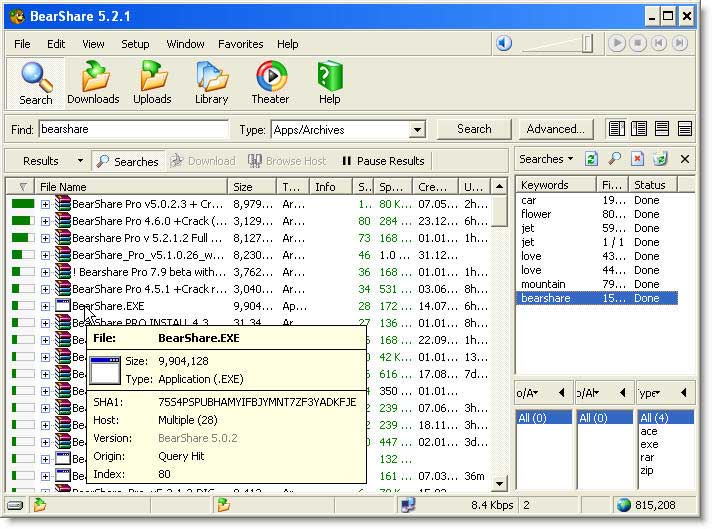Adjust the volume slider handle
Image resolution: width=712 pixels, height=529 pixels.
[588, 44]
